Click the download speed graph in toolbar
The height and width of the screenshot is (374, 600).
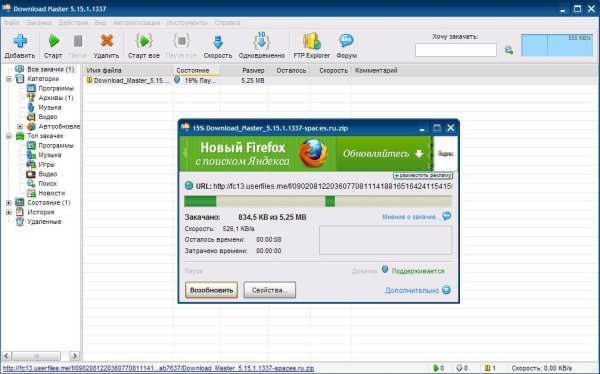(557, 45)
